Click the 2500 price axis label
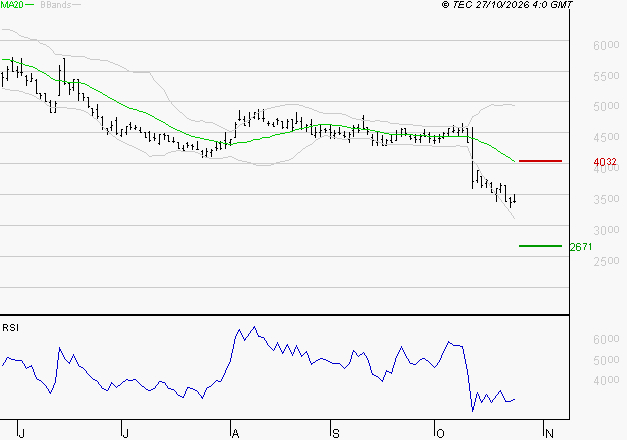 606,261
